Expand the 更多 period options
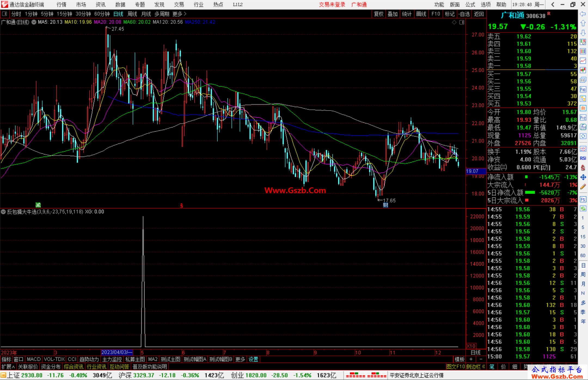The width and height of the screenshot is (588, 380). tap(179, 14)
